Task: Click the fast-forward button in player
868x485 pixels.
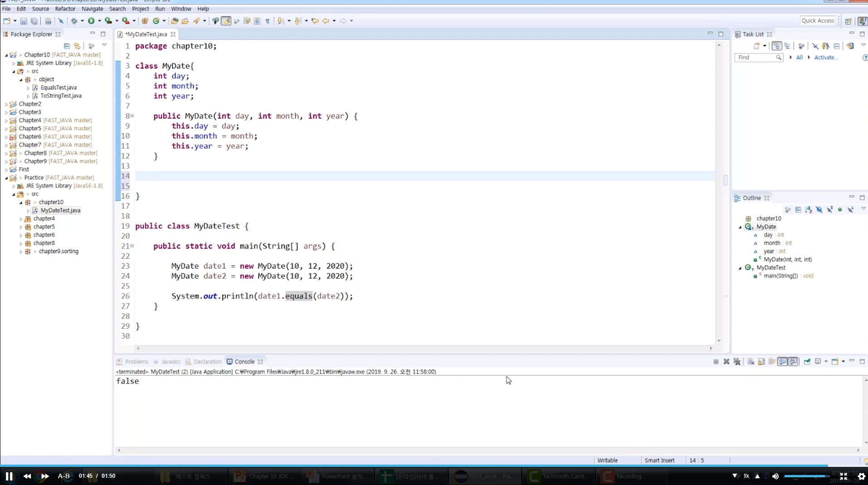Action: 45,476
